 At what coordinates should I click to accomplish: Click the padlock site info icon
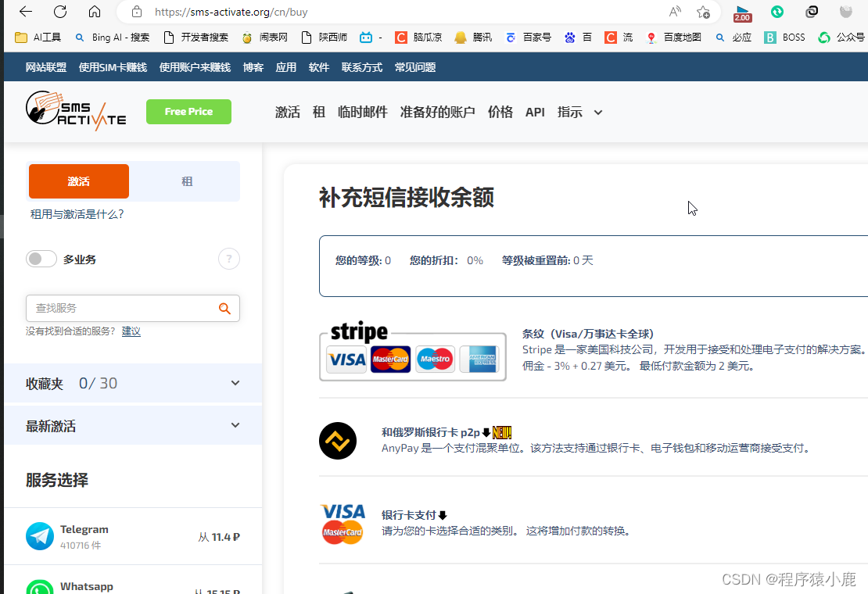pos(137,12)
